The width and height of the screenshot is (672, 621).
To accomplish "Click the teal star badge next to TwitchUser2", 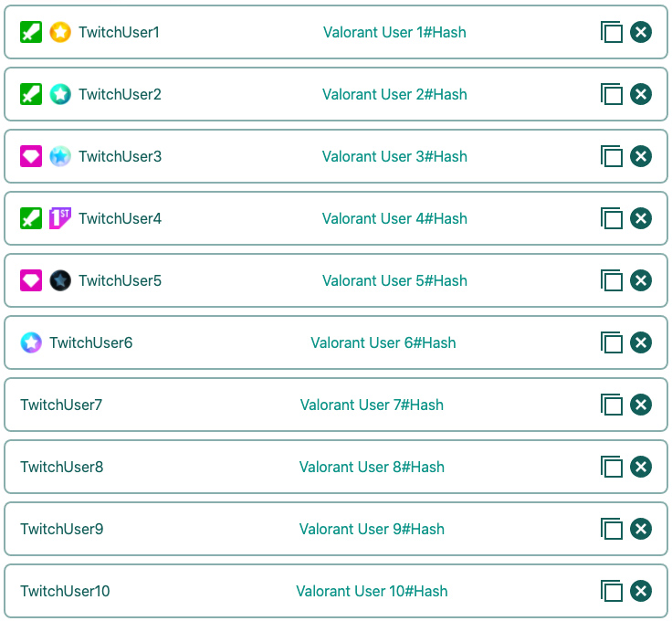I will [x=60, y=94].
